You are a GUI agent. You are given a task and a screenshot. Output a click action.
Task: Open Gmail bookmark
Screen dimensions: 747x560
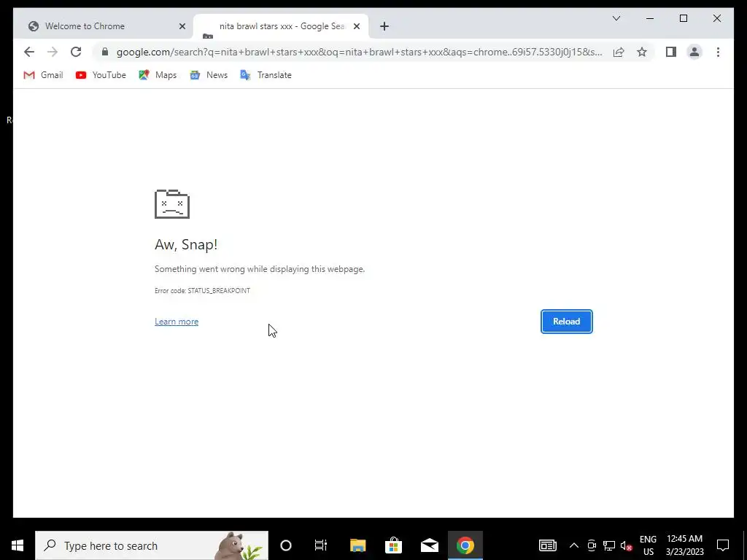[43, 75]
